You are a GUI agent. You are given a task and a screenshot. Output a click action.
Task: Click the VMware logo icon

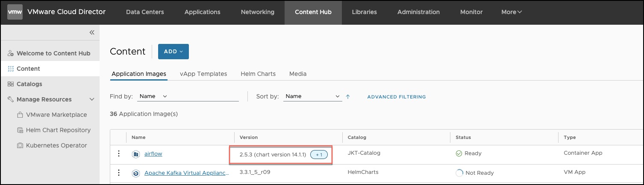(x=15, y=12)
